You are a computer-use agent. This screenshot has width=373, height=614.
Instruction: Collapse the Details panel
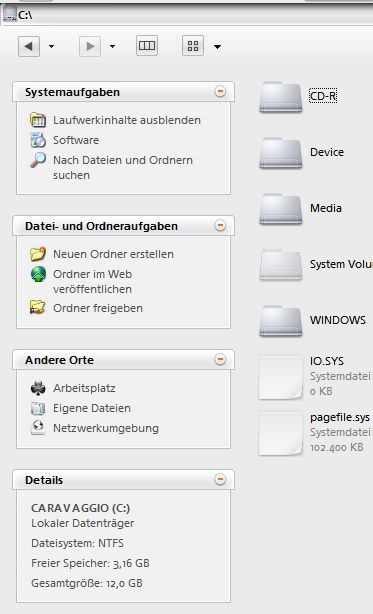click(220, 479)
